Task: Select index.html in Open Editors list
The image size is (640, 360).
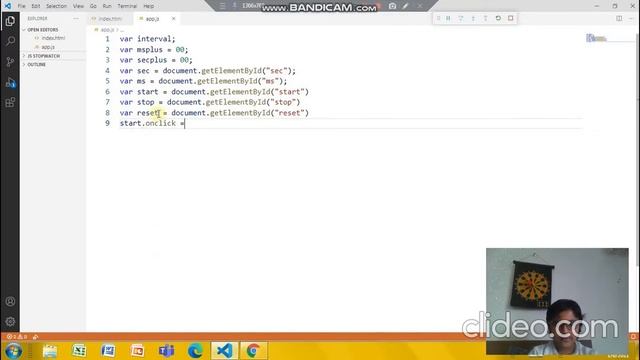Action: tap(53, 38)
